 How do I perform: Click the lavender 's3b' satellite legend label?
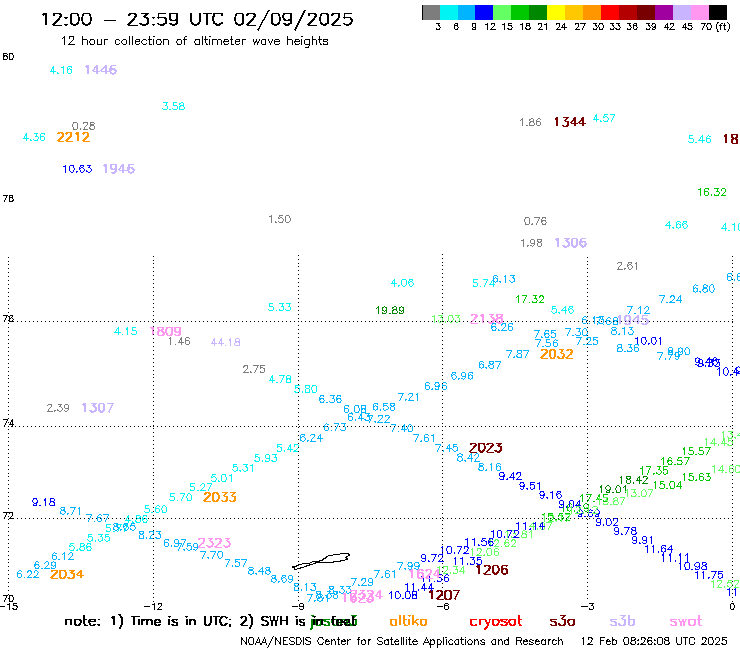click(622, 622)
